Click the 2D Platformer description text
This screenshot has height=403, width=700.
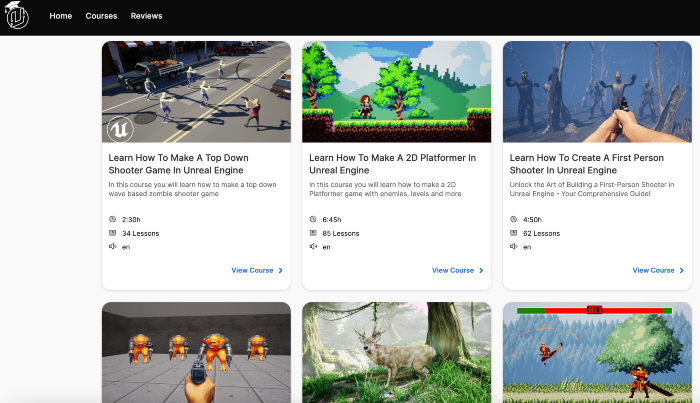tap(385, 189)
